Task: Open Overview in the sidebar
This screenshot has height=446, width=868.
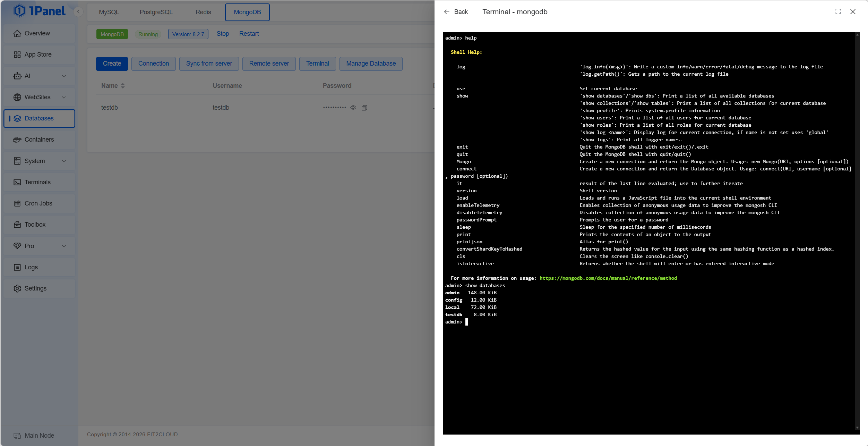Action: click(40, 33)
